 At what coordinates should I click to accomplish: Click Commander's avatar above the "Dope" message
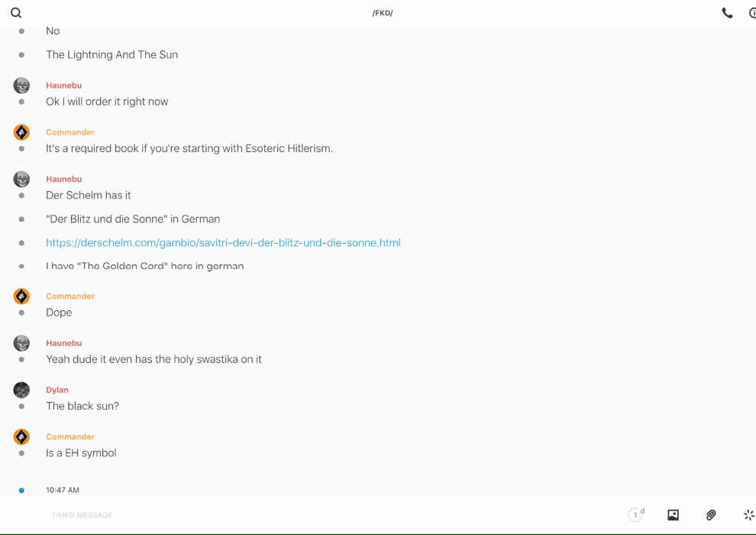(21, 296)
